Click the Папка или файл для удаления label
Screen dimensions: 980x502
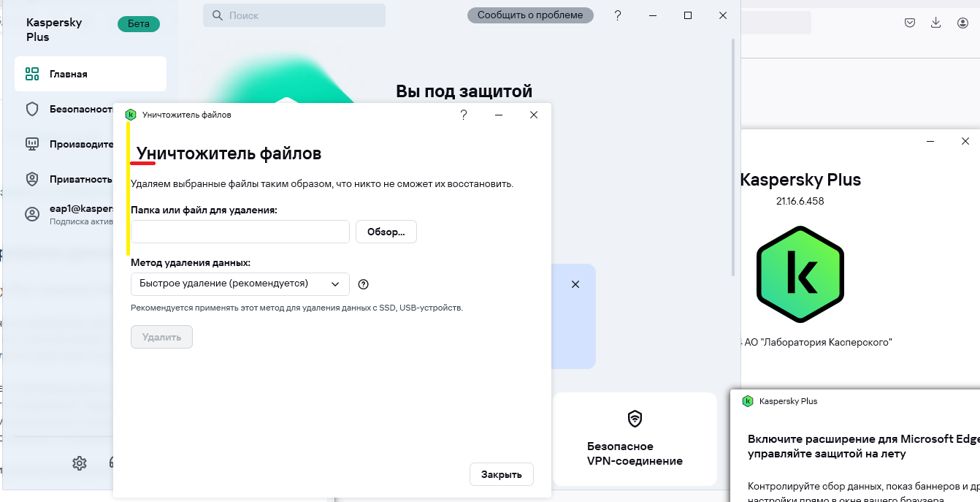pyautogui.click(x=204, y=210)
